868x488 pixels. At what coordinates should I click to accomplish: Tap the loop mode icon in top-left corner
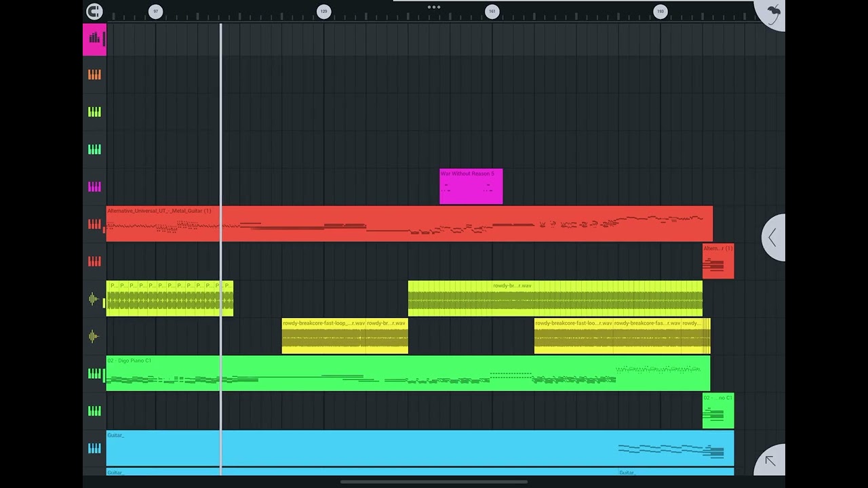94,12
